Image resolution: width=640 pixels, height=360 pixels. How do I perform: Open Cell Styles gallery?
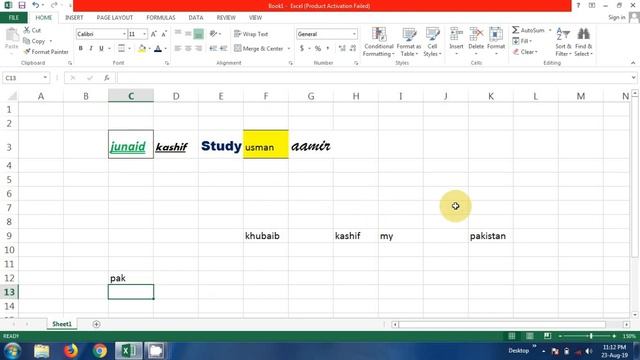click(432, 42)
